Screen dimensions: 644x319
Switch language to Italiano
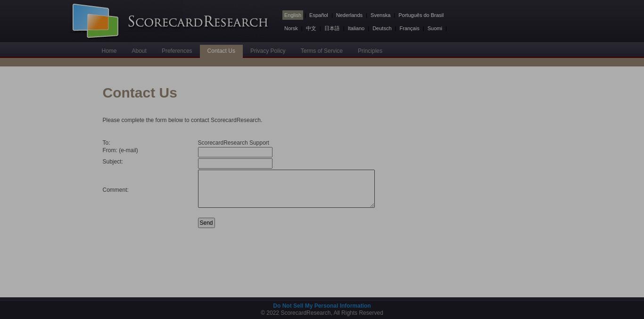click(x=356, y=28)
